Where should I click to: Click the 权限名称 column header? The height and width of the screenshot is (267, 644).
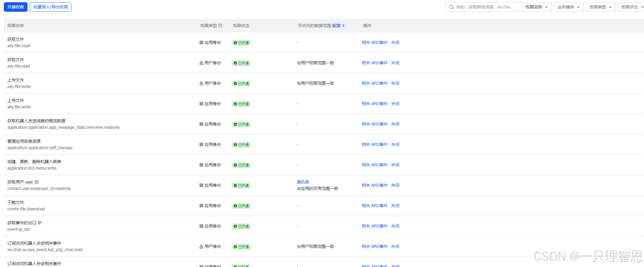(15, 26)
